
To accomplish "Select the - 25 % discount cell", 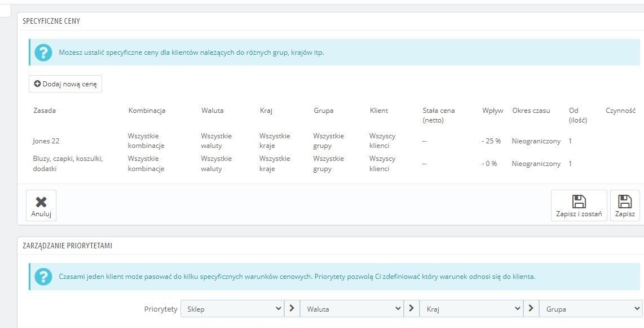I will click(x=491, y=141).
